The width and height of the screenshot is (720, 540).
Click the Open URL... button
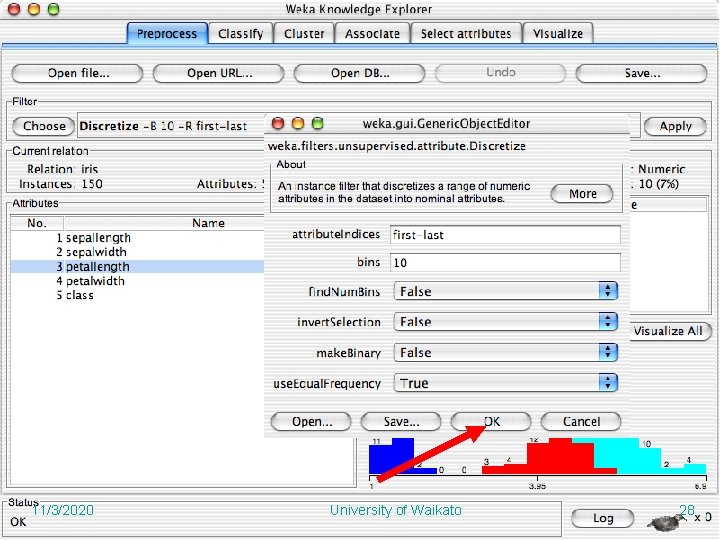pos(219,73)
